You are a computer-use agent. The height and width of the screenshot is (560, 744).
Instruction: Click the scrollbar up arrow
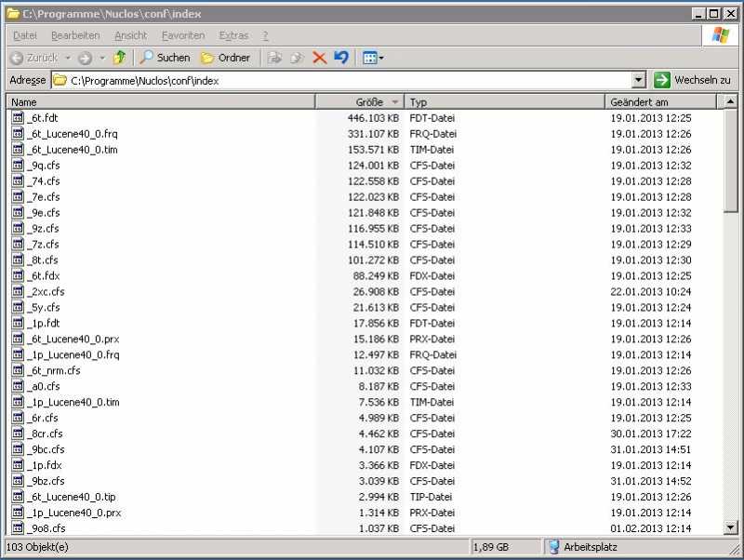(730, 101)
